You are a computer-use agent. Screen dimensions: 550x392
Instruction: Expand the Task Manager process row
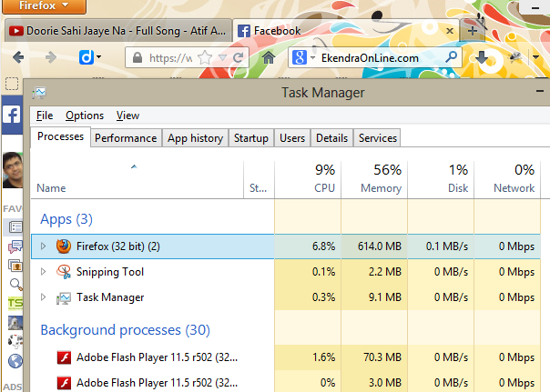pyautogui.click(x=43, y=297)
